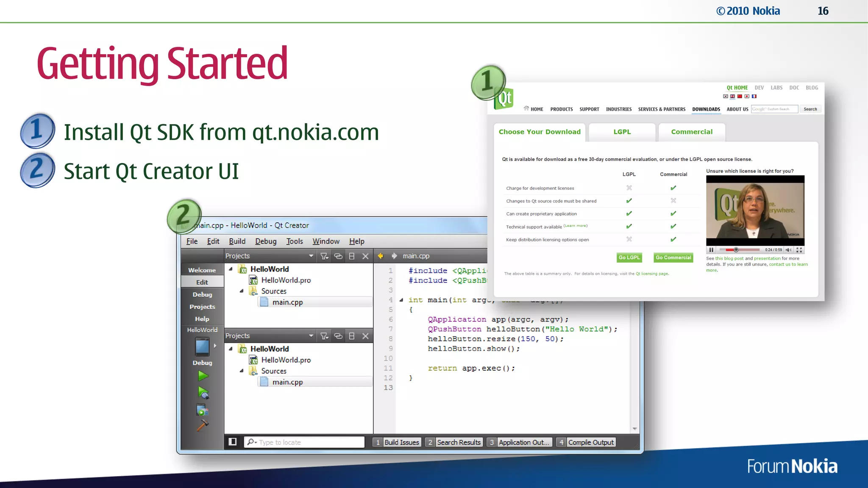The height and width of the screenshot is (488, 868).
Task: Collapse Sources folder in the lower tree
Action: [242, 371]
